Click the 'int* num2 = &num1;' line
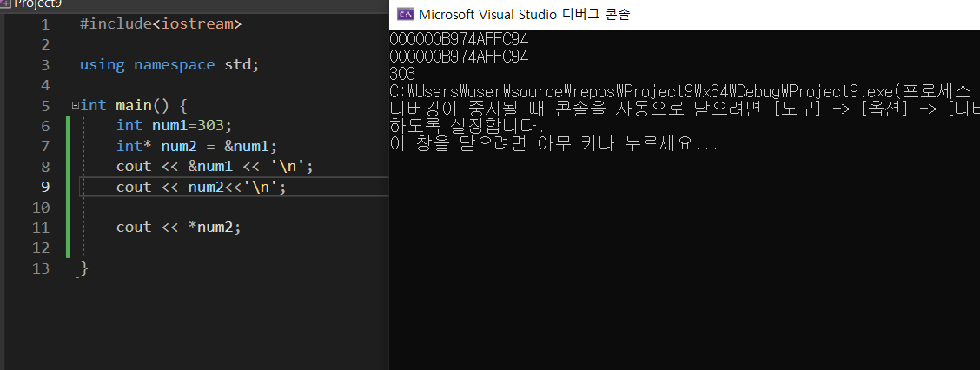980x370 pixels. click(x=196, y=146)
